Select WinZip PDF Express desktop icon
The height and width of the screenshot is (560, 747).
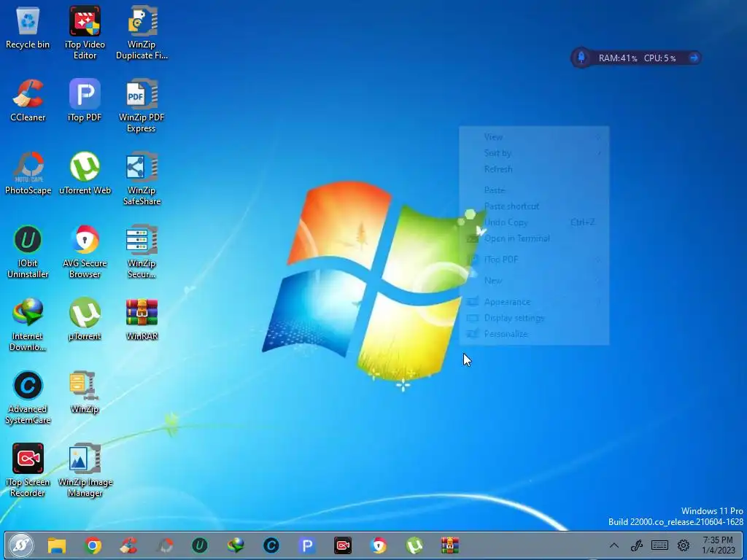click(142, 106)
